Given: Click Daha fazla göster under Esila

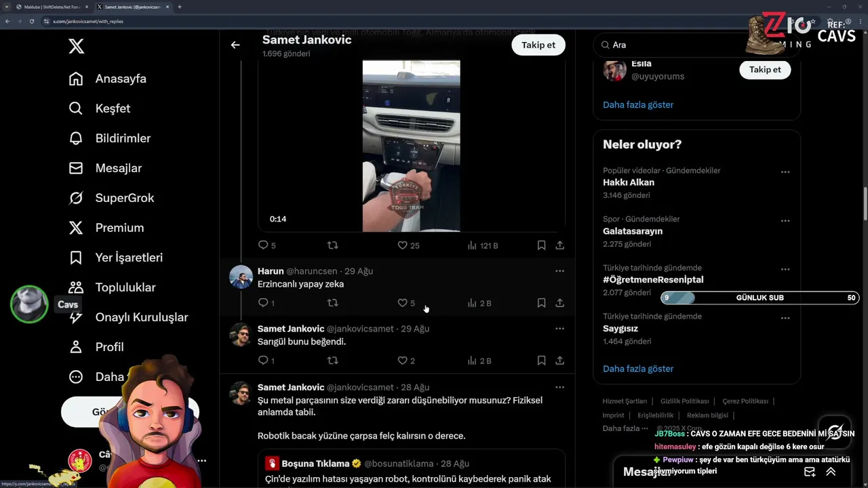Looking at the screenshot, I should (638, 105).
